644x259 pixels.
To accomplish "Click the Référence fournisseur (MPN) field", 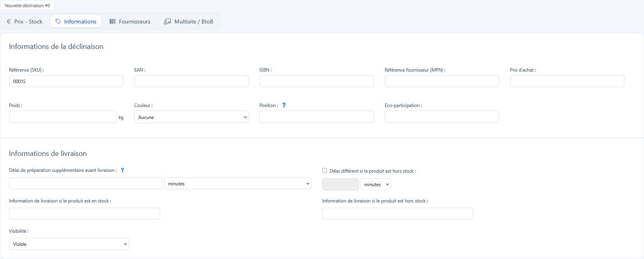I will coord(442,81).
